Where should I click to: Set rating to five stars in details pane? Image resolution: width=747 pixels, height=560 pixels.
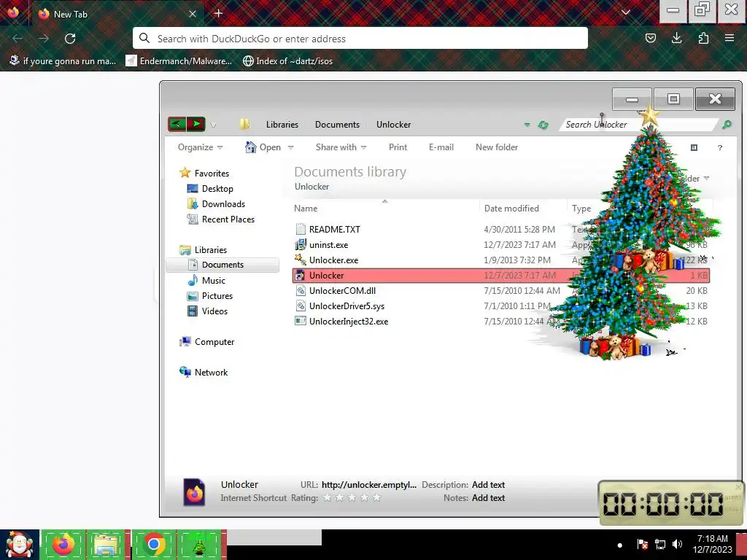click(x=377, y=497)
